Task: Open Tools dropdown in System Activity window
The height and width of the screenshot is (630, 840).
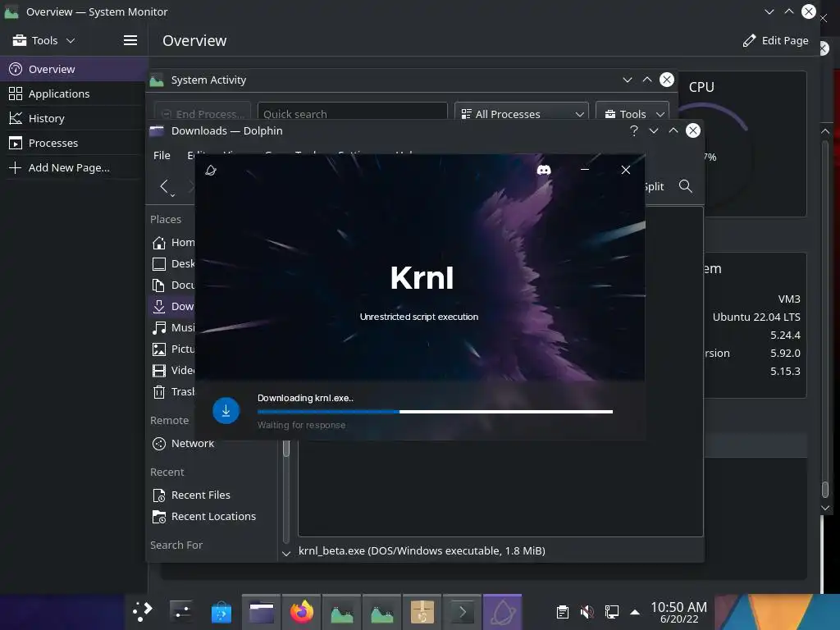Action: tap(632, 113)
